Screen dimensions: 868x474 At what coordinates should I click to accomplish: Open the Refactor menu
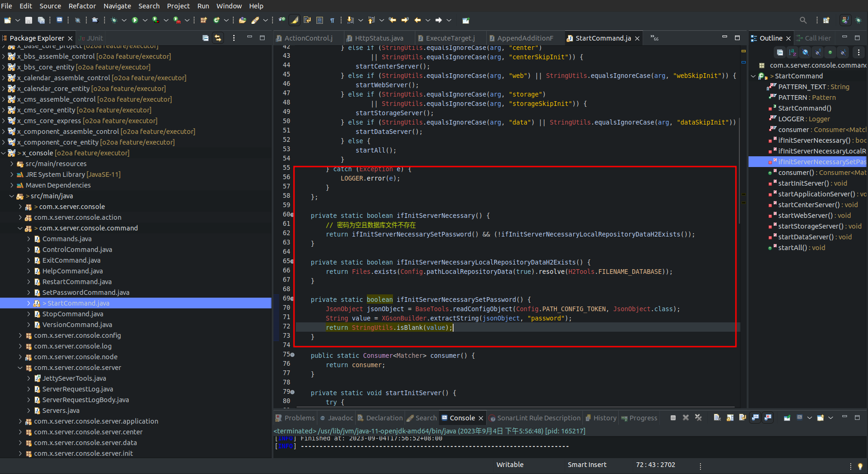(82, 6)
